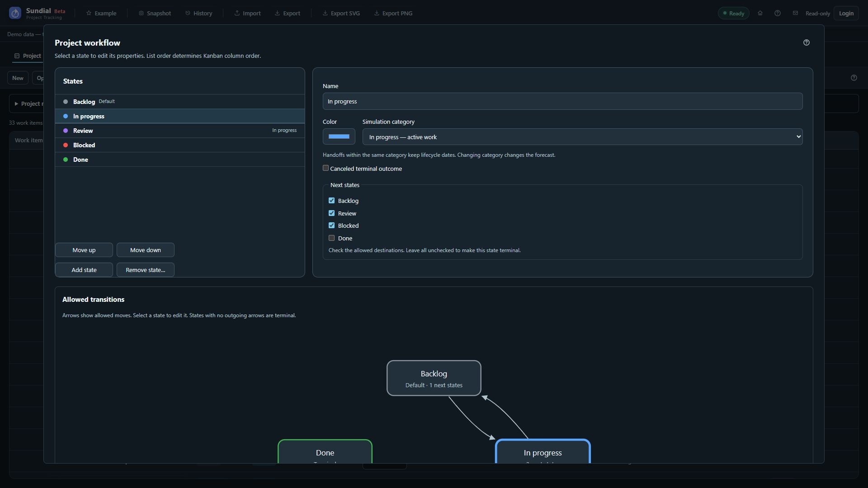Click the Default badge beside Backlog
Image resolution: width=868 pixels, height=488 pixels.
coord(107,101)
